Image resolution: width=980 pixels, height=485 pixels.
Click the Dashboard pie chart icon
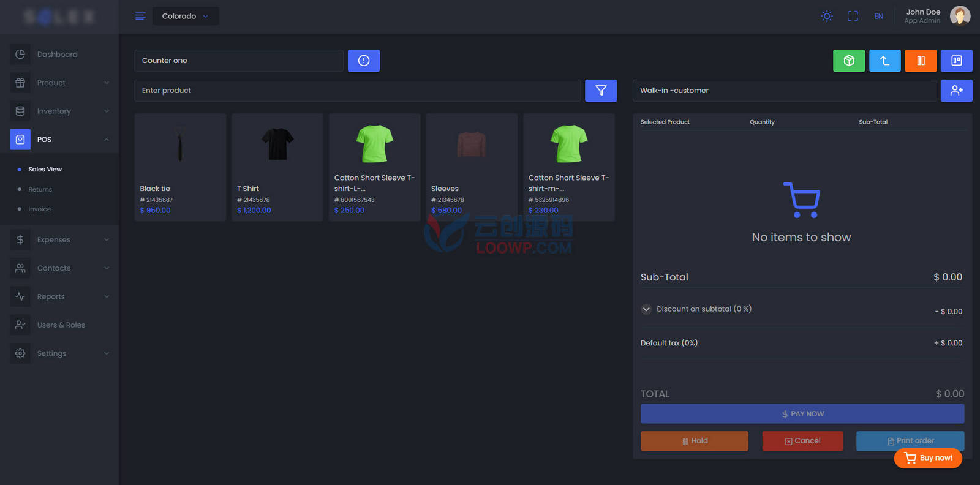pyautogui.click(x=20, y=55)
